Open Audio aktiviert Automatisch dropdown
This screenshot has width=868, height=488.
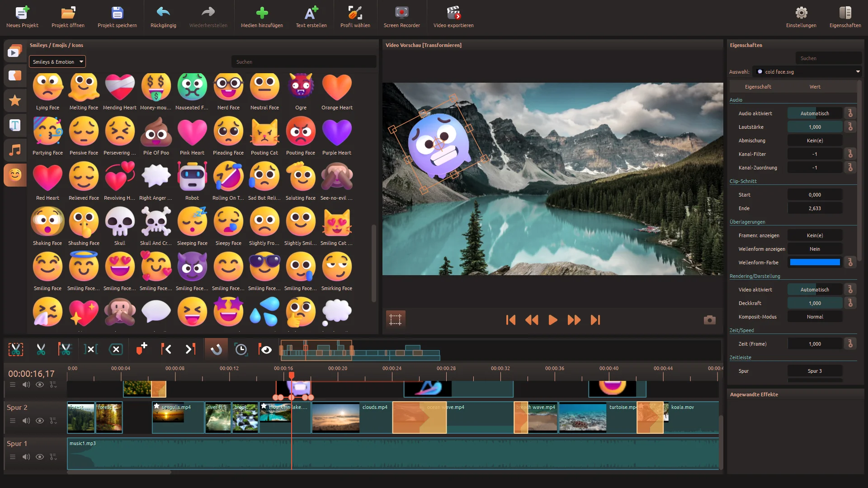point(815,113)
